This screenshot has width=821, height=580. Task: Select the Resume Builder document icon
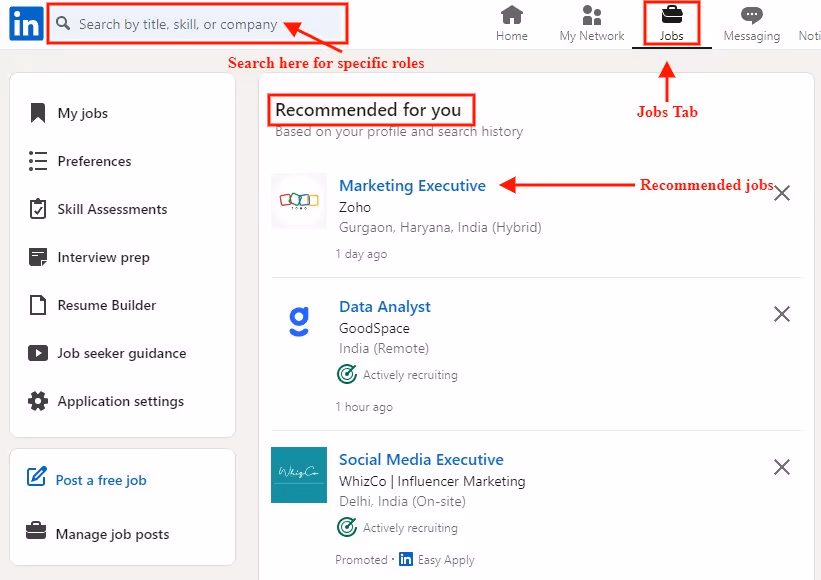pyautogui.click(x=39, y=304)
